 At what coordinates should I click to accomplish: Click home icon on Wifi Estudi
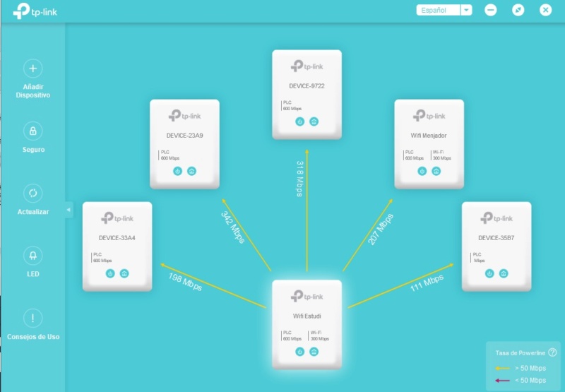coord(314,352)
